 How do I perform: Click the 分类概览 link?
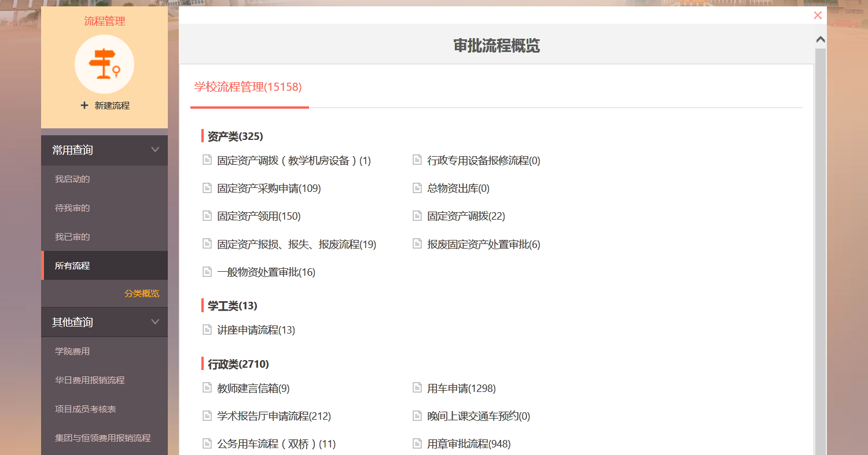[x=142, y=294]
